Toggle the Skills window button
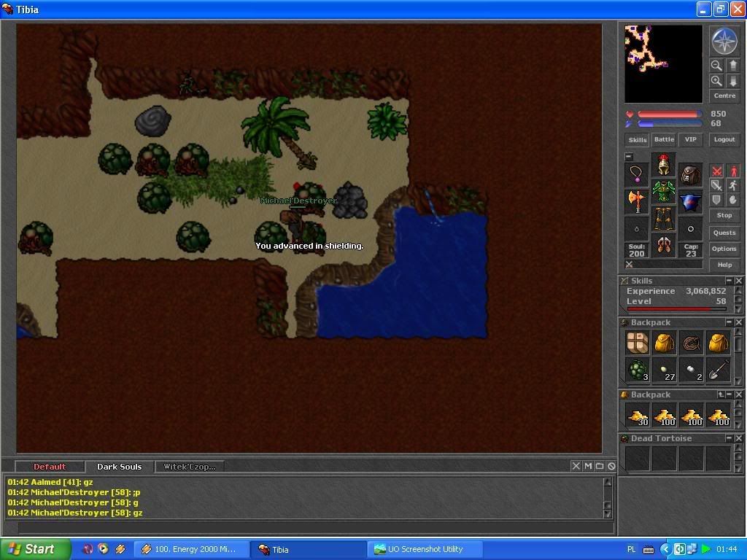 638,140
